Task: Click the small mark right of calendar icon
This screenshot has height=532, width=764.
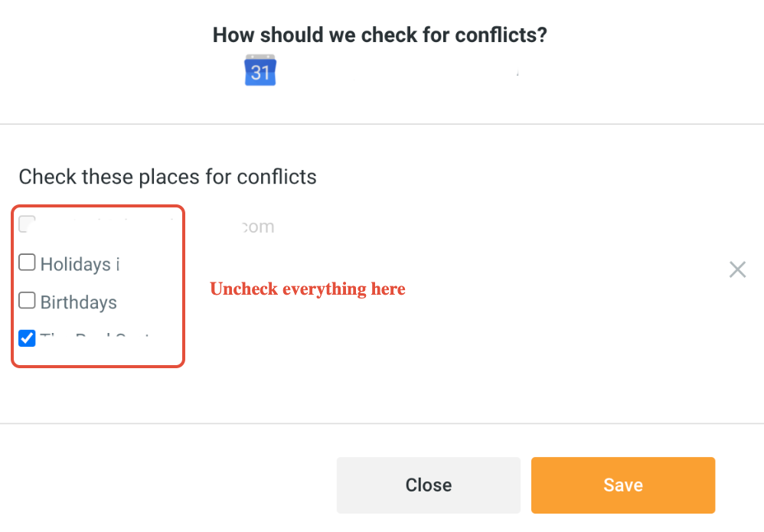Action: [x=517, y=73]
